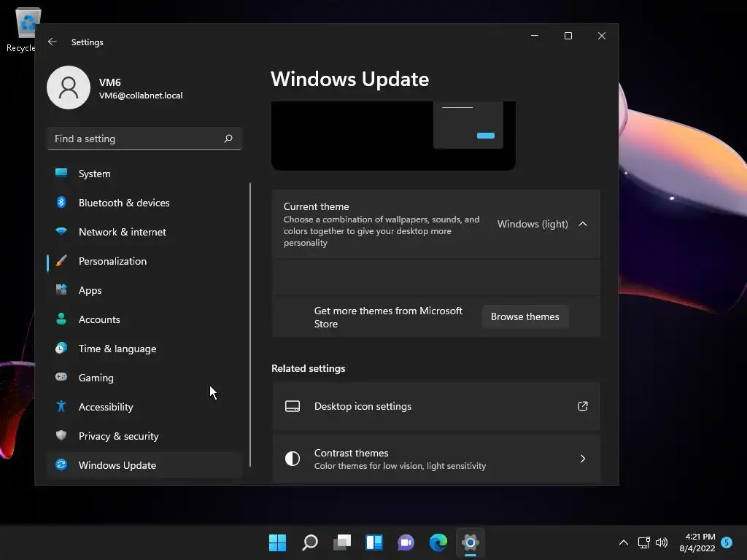Click the Privacy shield icon
747x560 pixels.
pyautogui.click(x=61, y=436)
